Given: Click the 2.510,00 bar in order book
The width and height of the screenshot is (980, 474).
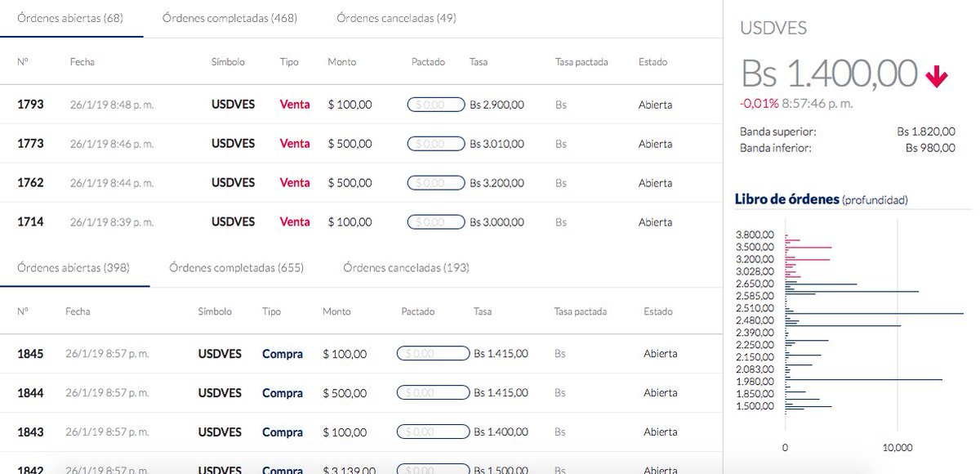Looking at the screenshot, I should click(874, 314).
